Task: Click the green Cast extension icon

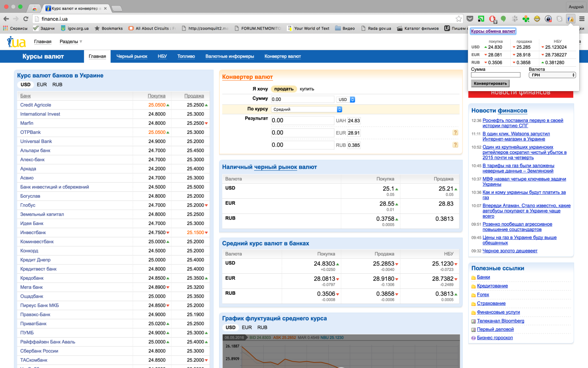Action: pos(481,19)
